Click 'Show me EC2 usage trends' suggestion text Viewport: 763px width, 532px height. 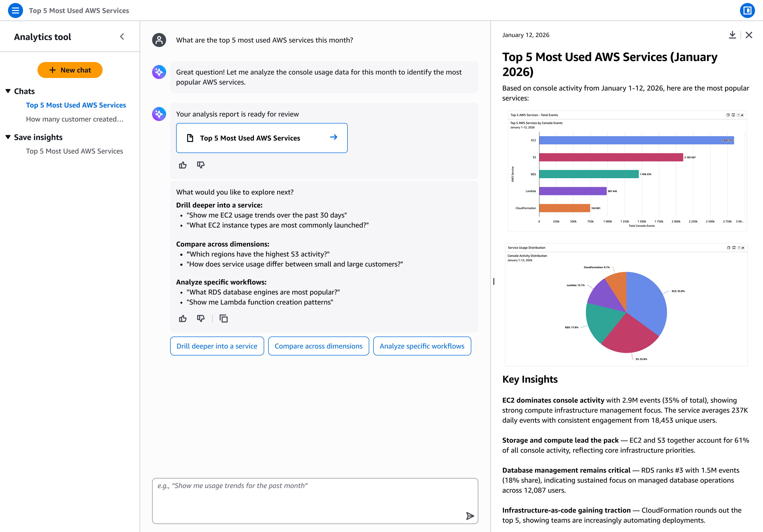coord(266,215)
